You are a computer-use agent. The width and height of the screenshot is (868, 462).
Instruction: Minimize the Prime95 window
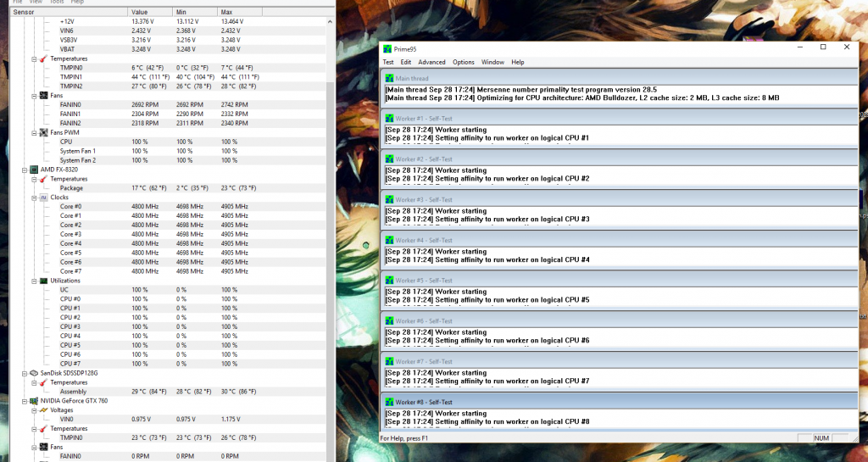click(x=800, y=47)
